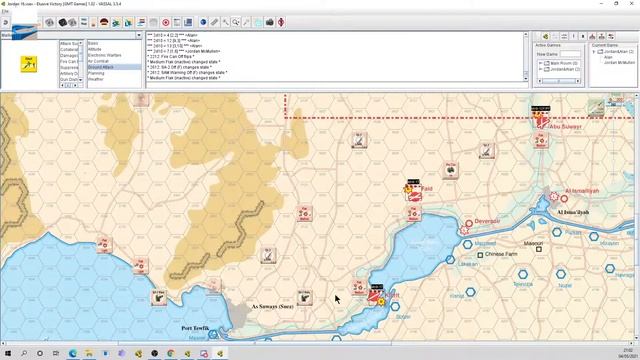Select Altitude in the chart list
The image size is (640, 360).
[x=114, y=49]
